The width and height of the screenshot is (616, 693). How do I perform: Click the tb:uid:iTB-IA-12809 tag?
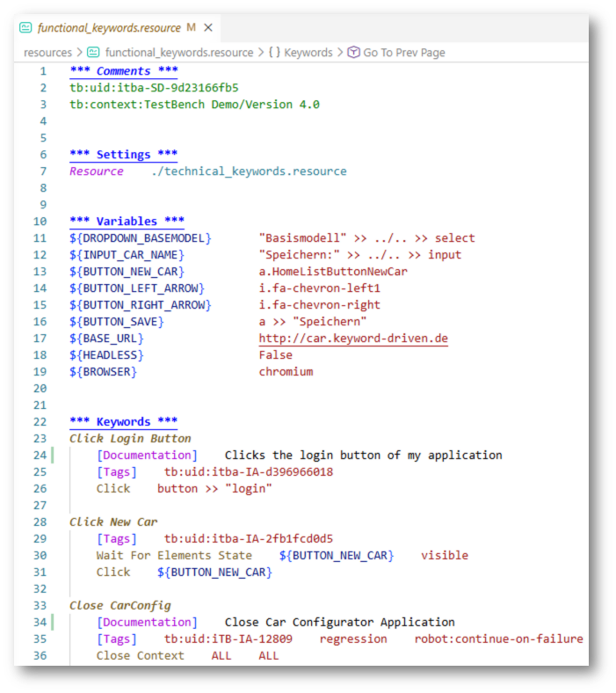(x=228, y=639)
